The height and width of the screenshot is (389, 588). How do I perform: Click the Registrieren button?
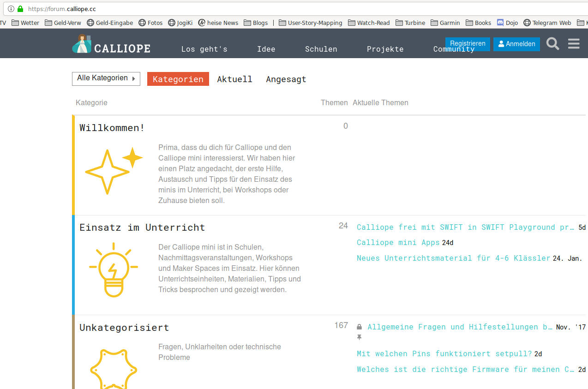[x=468, y=44]
